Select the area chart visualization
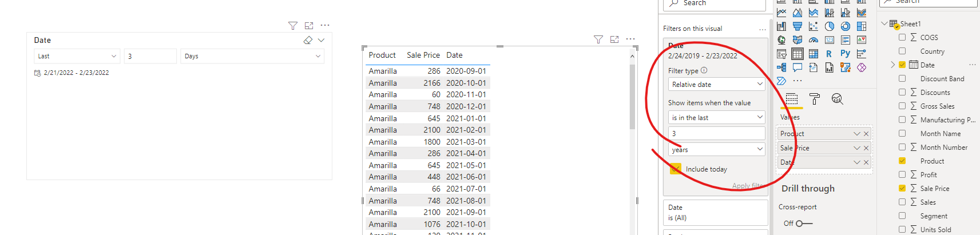The image size is (980, 235). pyautogui.click(x=798, y=13)
